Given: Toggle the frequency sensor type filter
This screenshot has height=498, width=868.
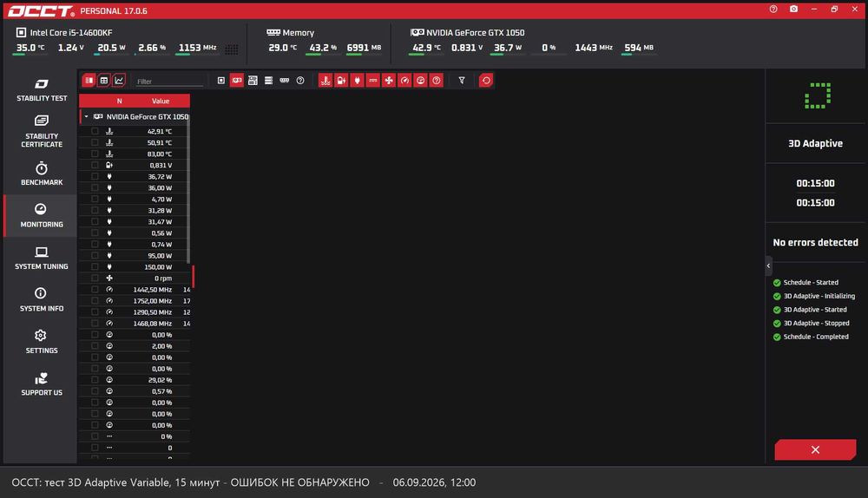Looking at the screenshot, I should point(404,81).
